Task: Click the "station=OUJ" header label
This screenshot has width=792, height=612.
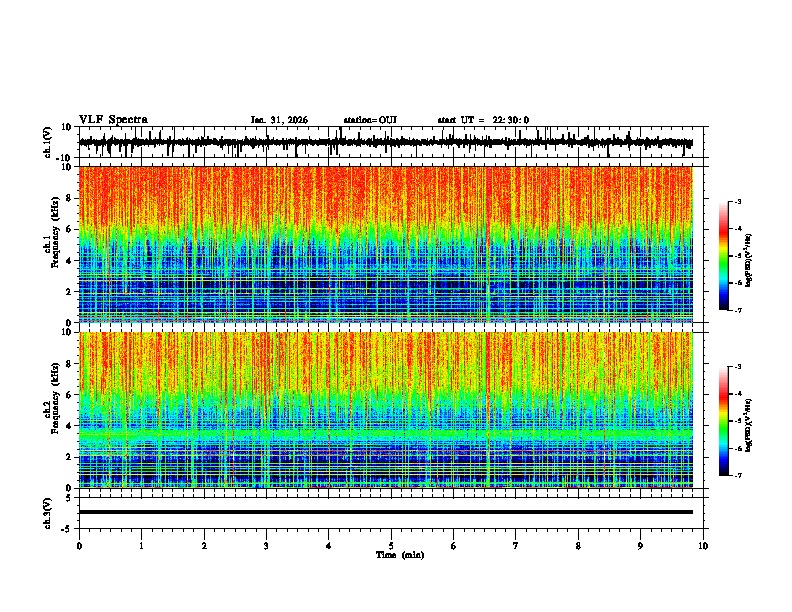Action: [x=370, y=120]
